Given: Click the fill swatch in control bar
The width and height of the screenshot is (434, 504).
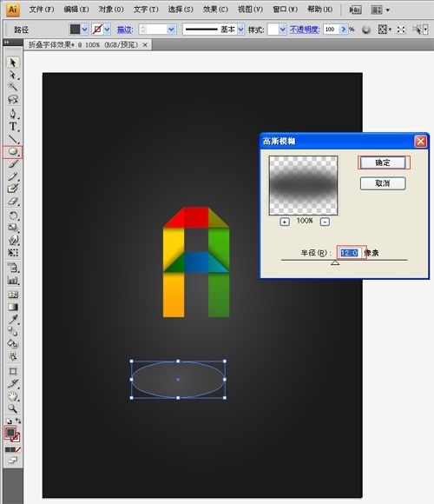Looking at the screenshot, I should pyautogui.click(x=75, y=30).
